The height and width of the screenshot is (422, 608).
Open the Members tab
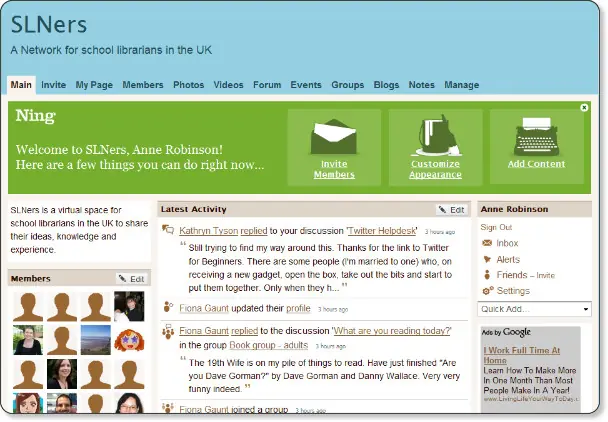[x=143, y=85]
